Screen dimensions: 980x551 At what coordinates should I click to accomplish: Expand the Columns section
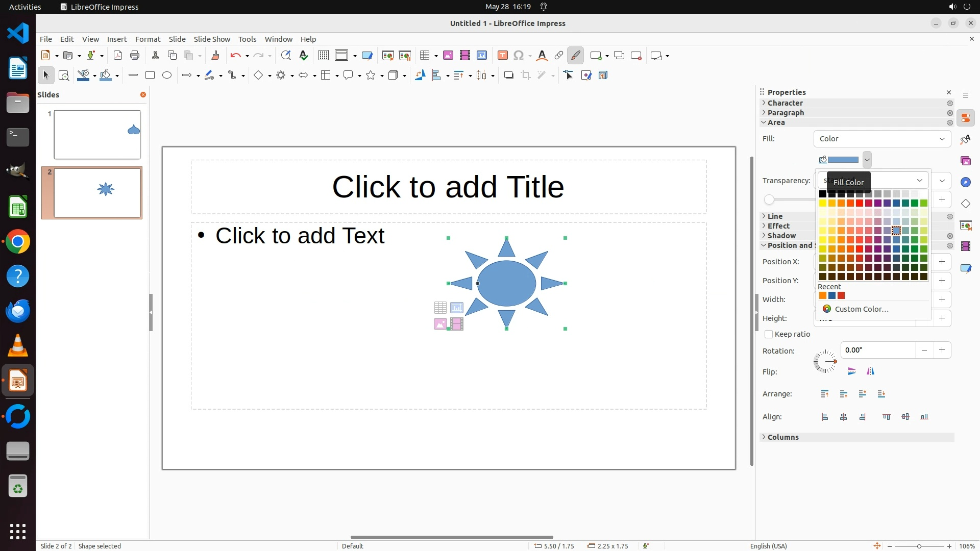[782, 437]
